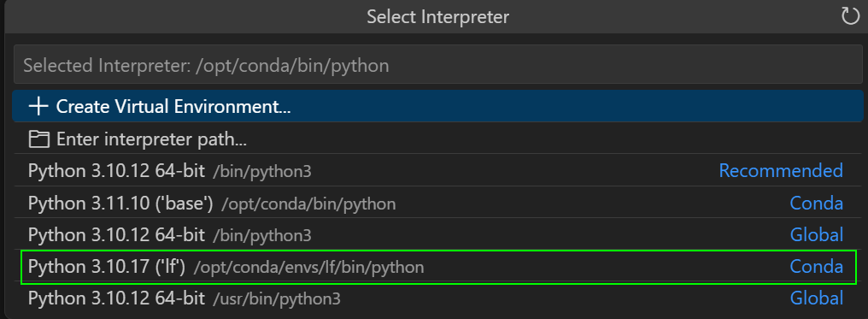Image resolution: width=868 pixels, height=319 pixels.
Task: Click the plus icon beside Create Virtual Environment
Action: [38, 107]
